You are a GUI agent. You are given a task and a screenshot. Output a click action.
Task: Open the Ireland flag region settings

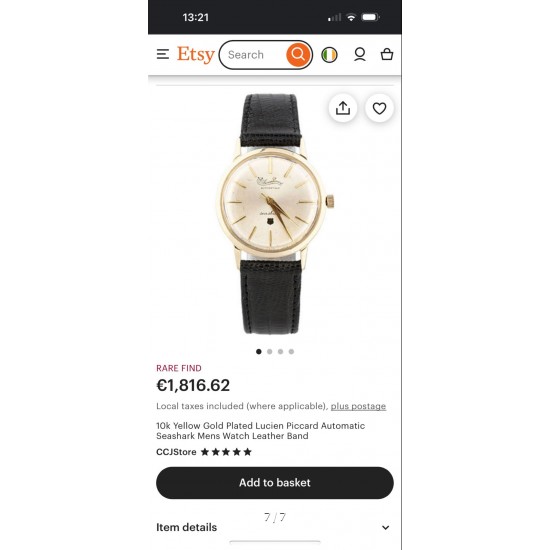329,55
